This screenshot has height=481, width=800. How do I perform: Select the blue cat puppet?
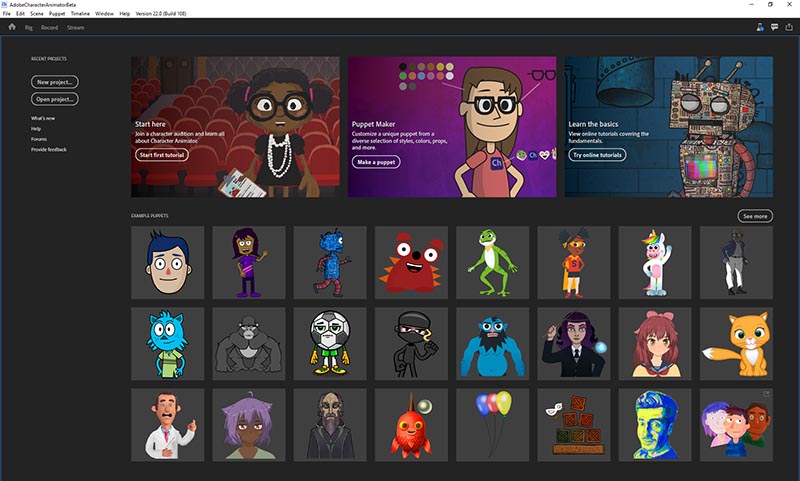tap(167, 344)
